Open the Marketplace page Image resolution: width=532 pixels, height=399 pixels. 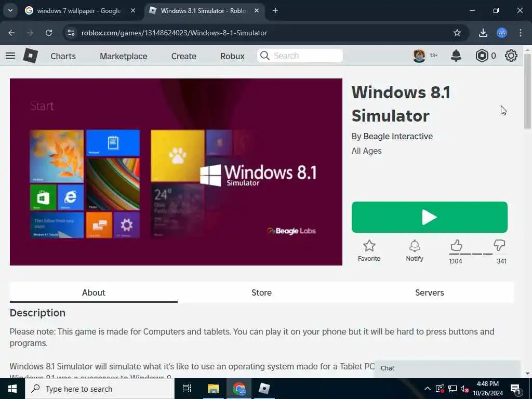124,56
